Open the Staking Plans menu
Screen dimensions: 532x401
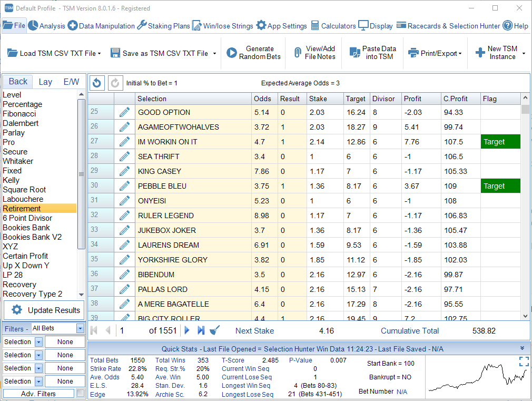163,26
